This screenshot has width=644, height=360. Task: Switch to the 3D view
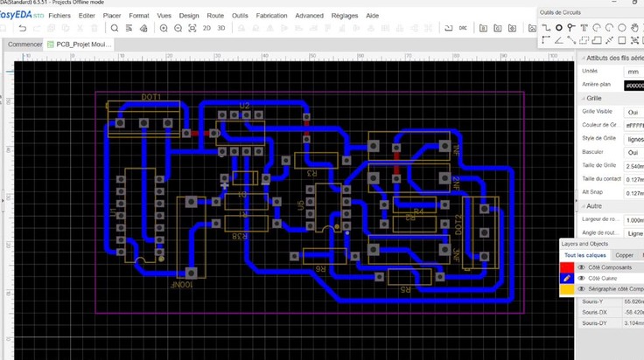221,28
